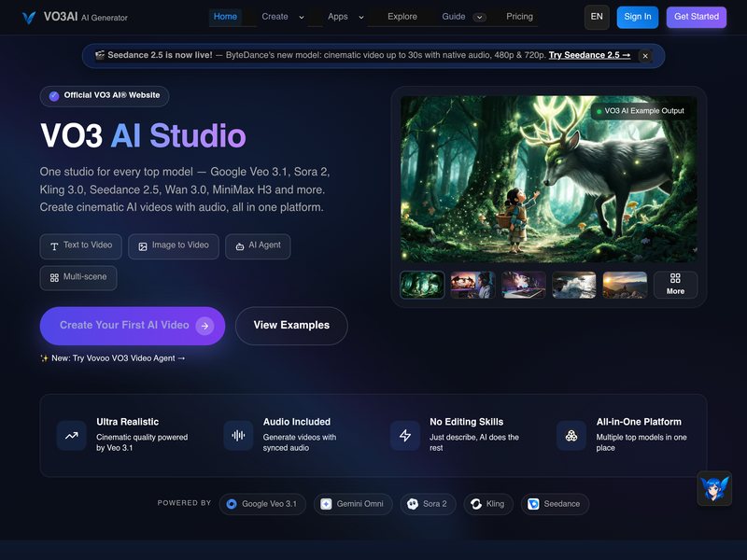Image resolution: width=747 pixels, height=560 pixels.
Task: Click the View Examples button
Action: tap(291, 326)
